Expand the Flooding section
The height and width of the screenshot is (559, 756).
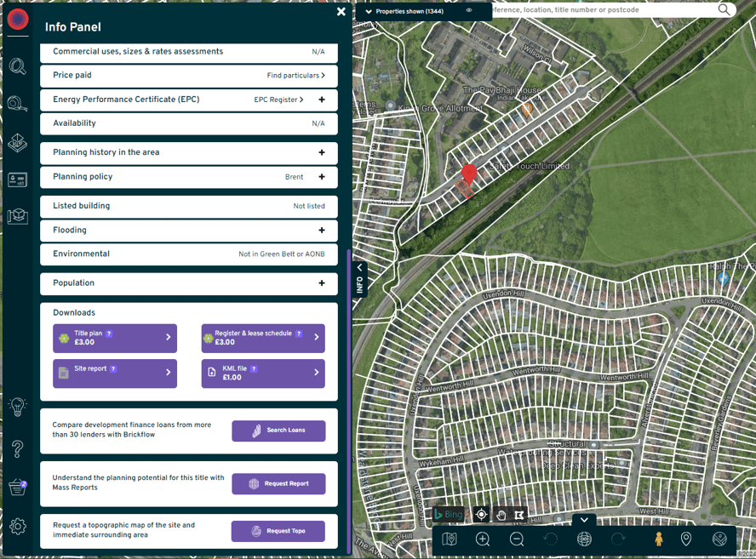tap(322, 231)
